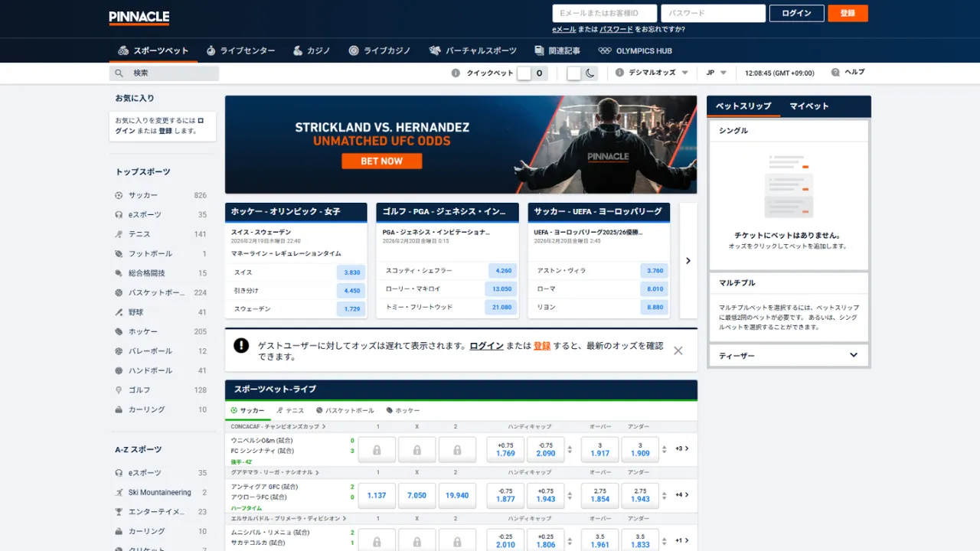980x551 pixels.
Task: Click the eSports headset icon
Action: 119,215
